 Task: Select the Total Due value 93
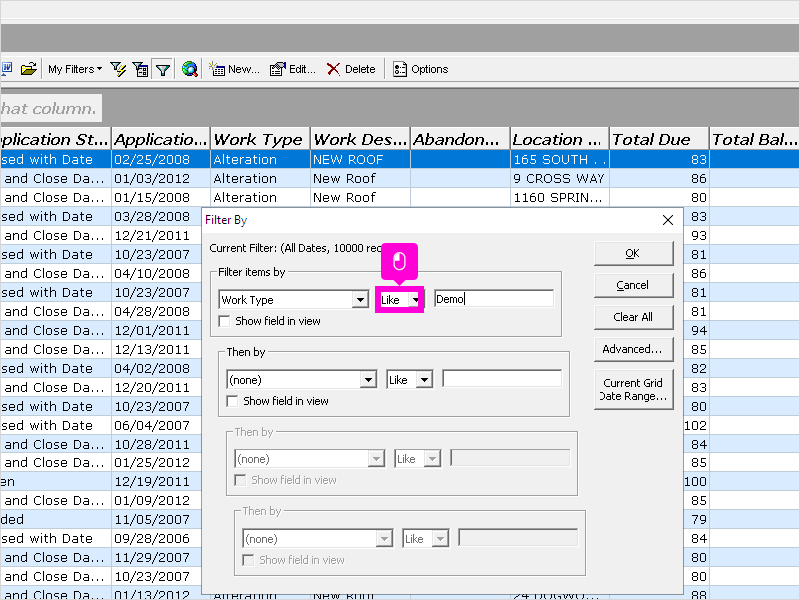click(696, 235)
